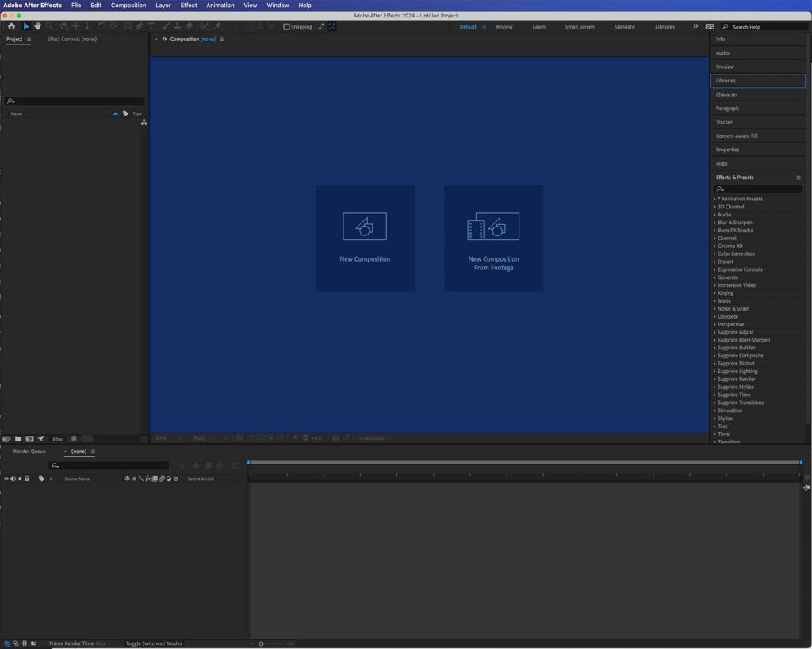Toggle the video eye column in timeline

pyautogui.click(x=6, y=479)
